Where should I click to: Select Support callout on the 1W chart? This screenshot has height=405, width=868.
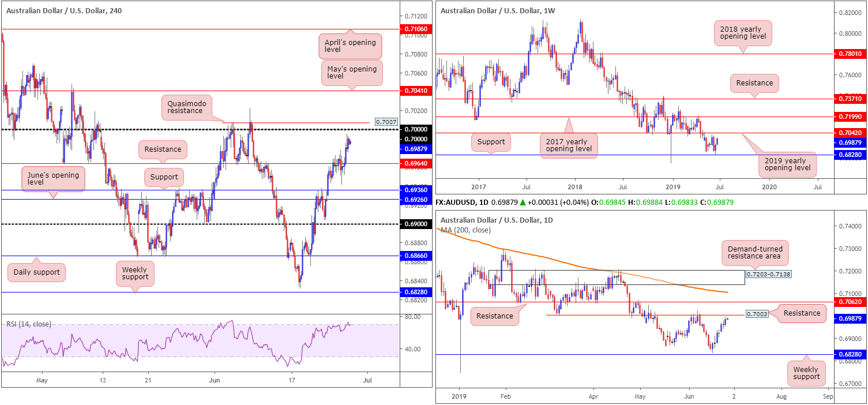tap(491, 141)
